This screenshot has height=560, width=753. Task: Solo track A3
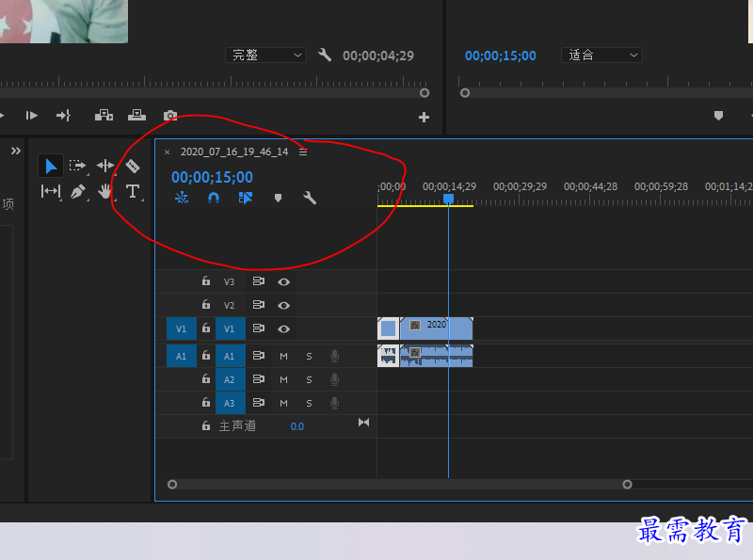point(310,404)
